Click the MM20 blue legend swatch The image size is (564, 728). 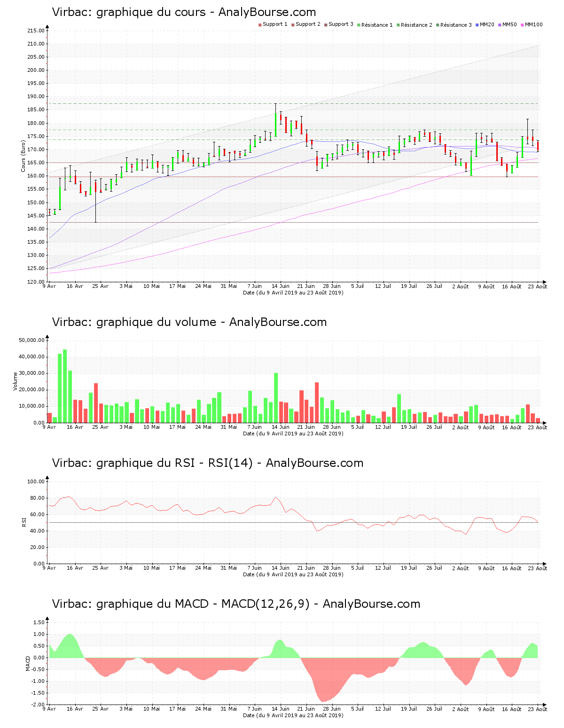click(x=477, y=24)
